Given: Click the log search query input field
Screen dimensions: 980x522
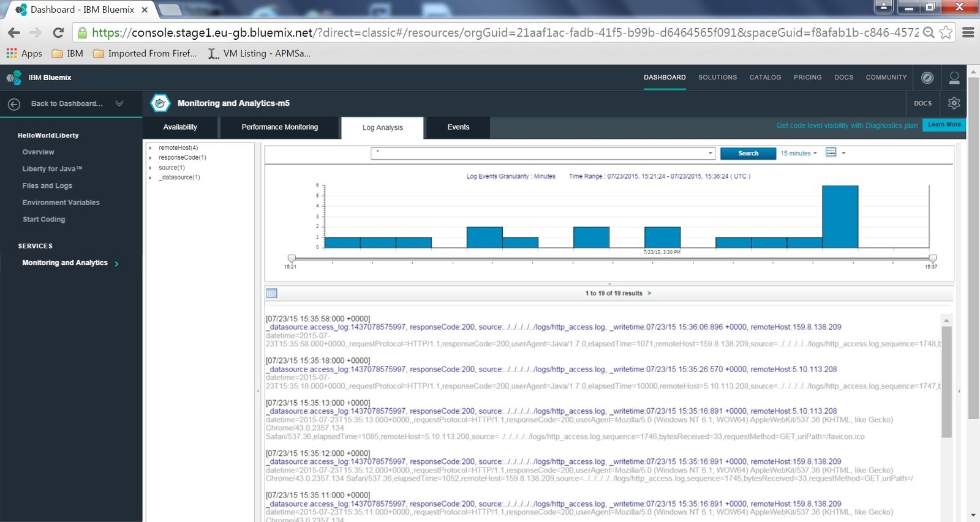Looking at the screenshot, I should point(539,153).
